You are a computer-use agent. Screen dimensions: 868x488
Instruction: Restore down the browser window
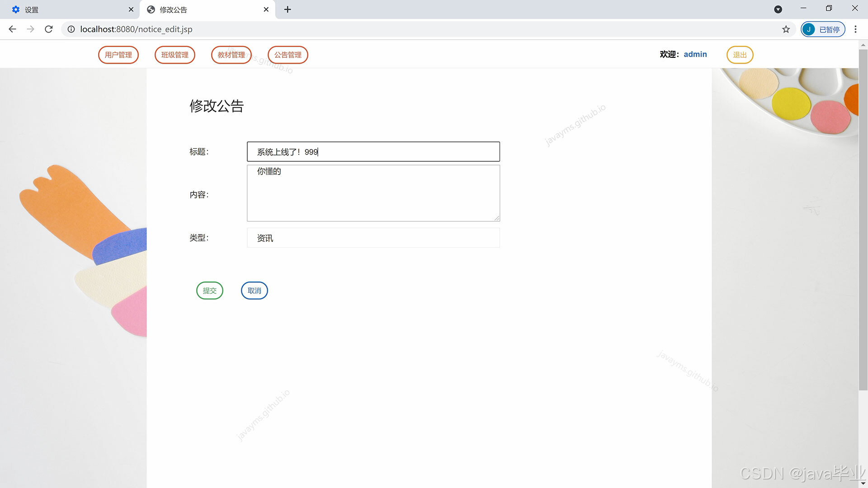coord(829,8)
